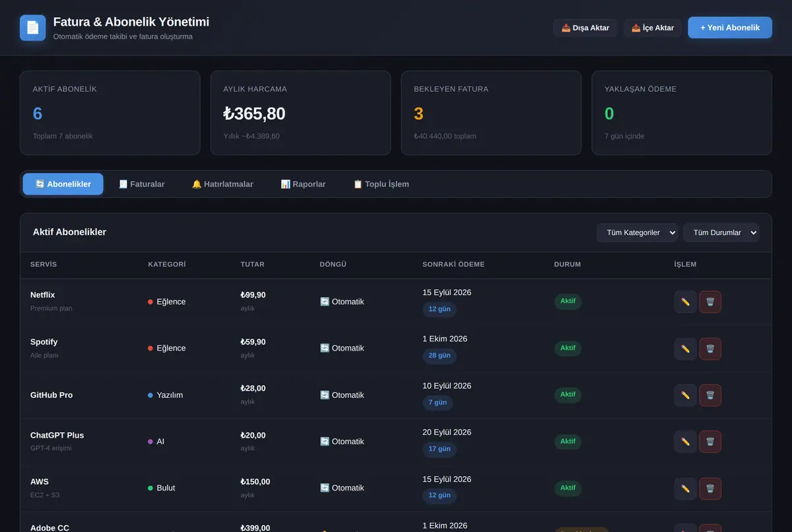The width and height of the screenshot is (792, 532).
Task: Click the Aylık Harcama ₺365,80 value
Action: point(254,114)
